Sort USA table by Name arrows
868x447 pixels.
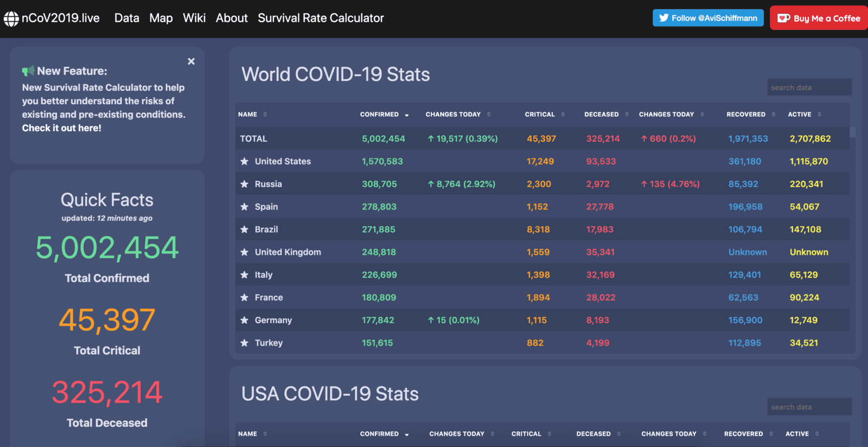[x=265, y=434]
